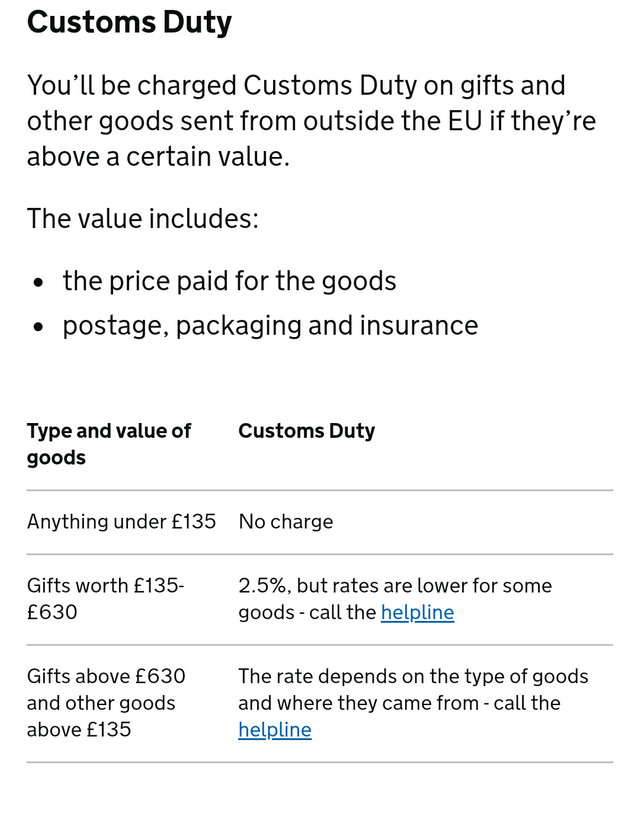
Task: Click the intro paragraph about goods outside the EU
Action: click(x=311, y=121)
